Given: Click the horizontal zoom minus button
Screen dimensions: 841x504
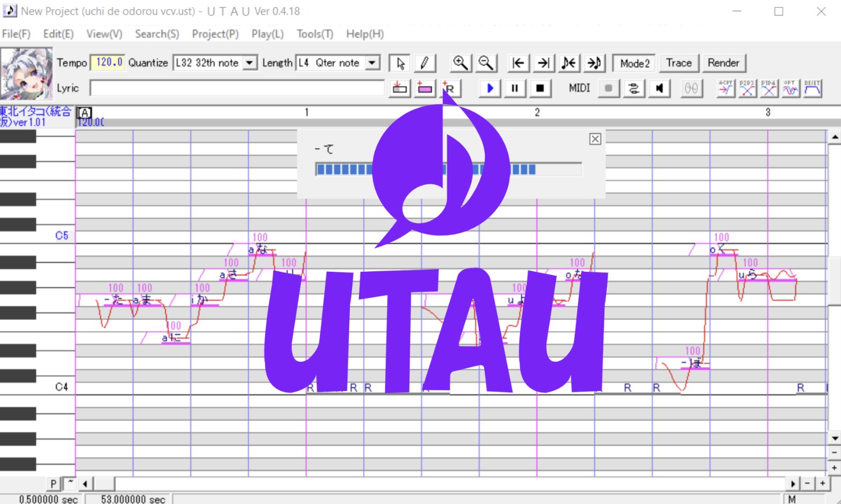Looking at the screenshot, I should (808, 484).
